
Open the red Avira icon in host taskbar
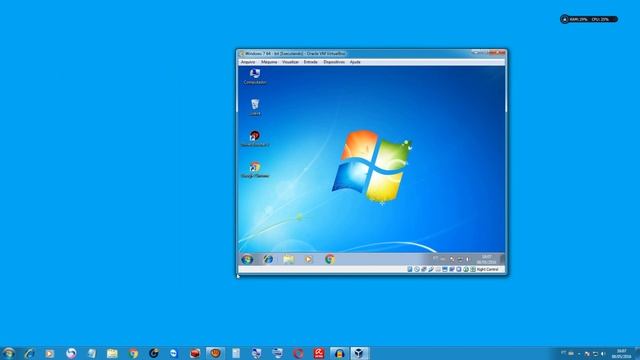coord(319,353)
